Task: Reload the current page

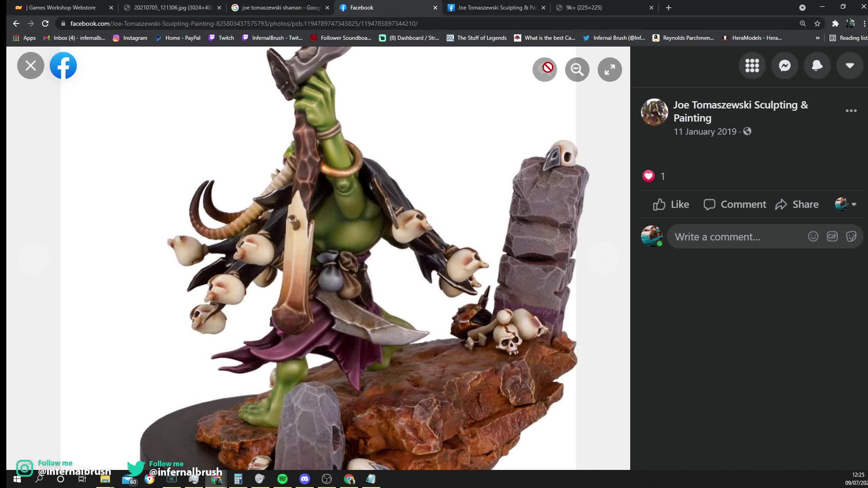Action: pos(45,23)
